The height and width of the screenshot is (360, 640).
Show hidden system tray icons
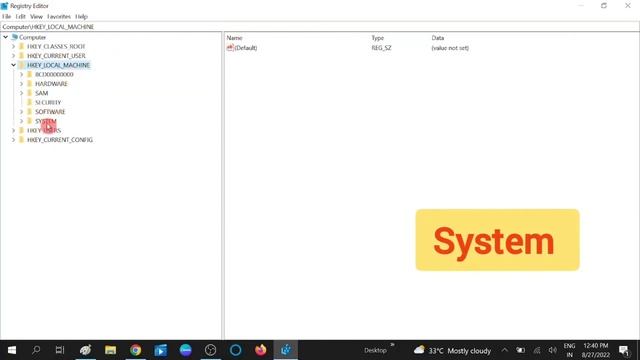pyautogui.click(x=505, y=350)
